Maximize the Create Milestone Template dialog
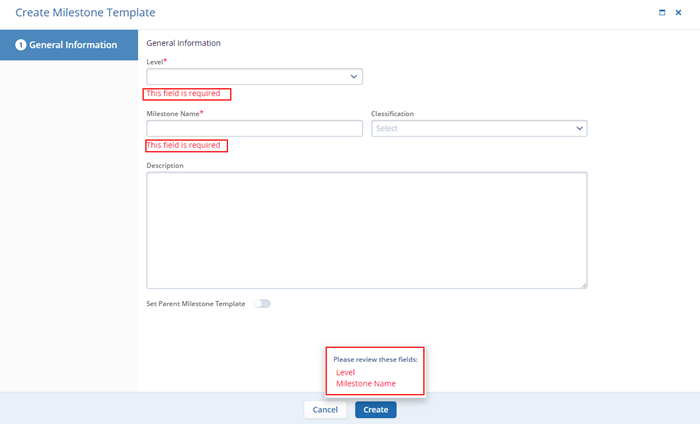Image resolution: width=700 pixels, height=424 pixels. 662,13
